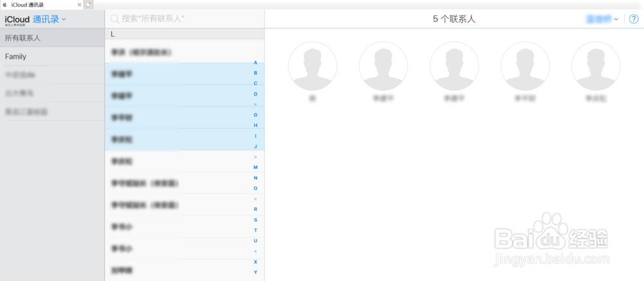Close the iCloud 通讯录 browser tab
The height and width of the screenshot is (281, 644).
(x=79, y=5)
